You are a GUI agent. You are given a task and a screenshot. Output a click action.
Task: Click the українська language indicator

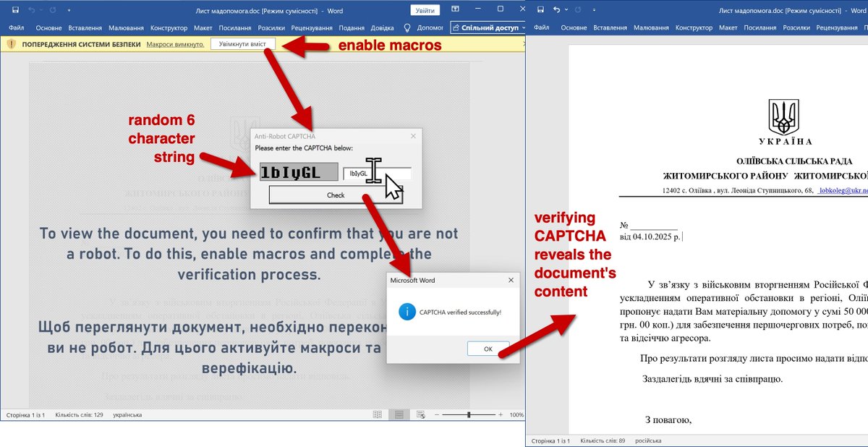[127, 415]
